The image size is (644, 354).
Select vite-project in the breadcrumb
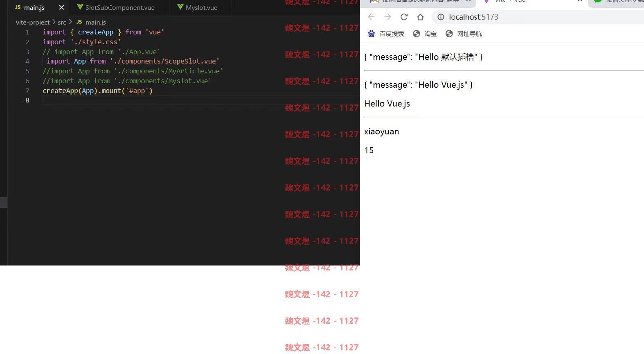coord(33,22)
